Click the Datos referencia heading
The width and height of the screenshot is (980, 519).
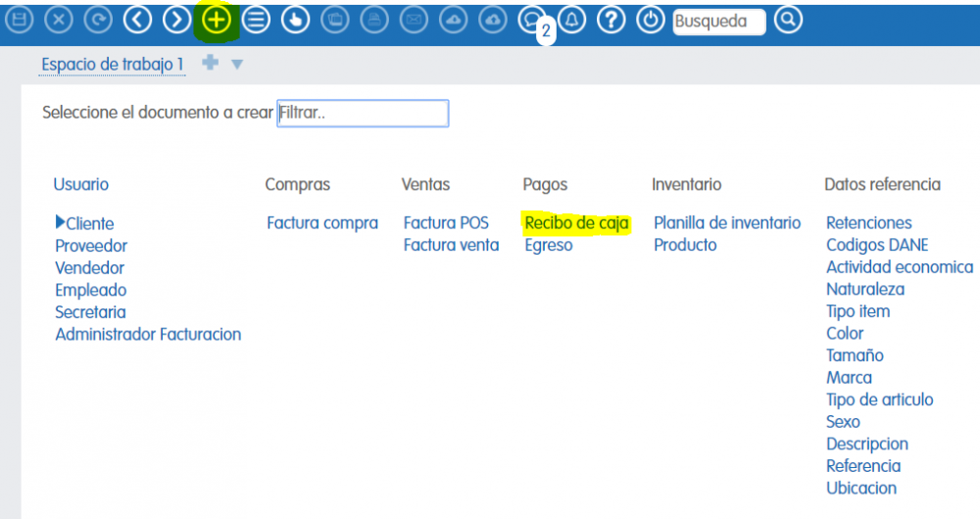(883, 184)
